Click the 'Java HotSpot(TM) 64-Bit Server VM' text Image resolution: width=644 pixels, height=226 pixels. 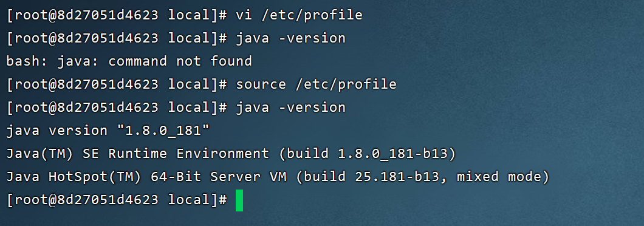146,177
